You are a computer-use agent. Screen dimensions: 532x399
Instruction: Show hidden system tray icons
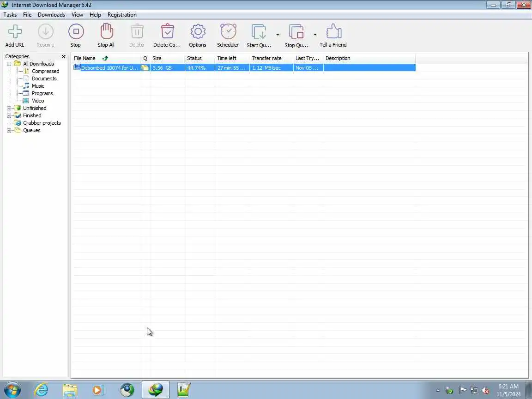click(438, 391)
